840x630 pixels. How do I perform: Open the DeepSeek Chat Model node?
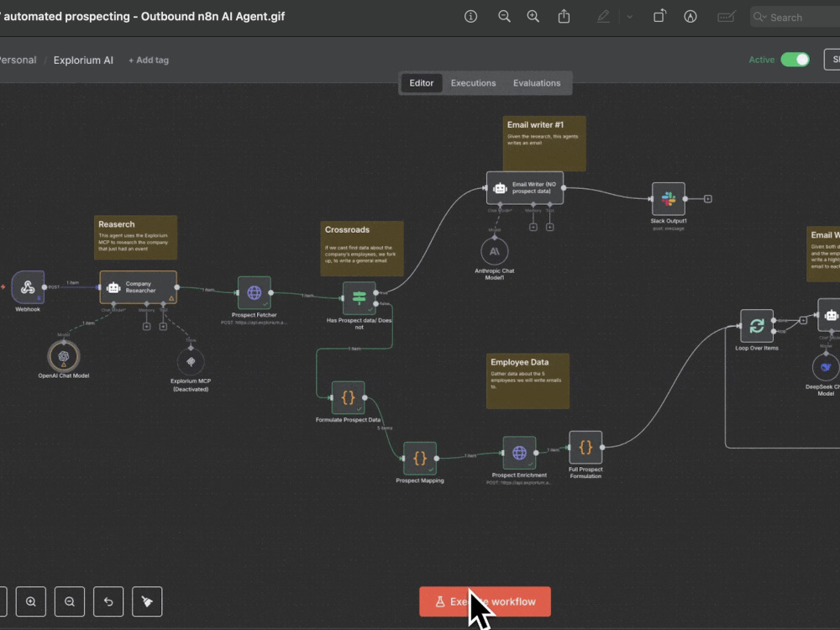(826, 367)
